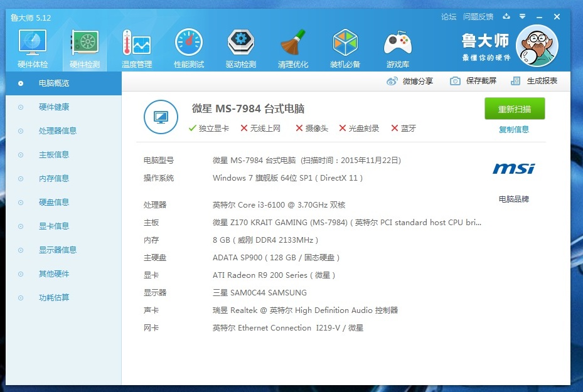Click the Windows 7 旗舰版 OS value

287,178
